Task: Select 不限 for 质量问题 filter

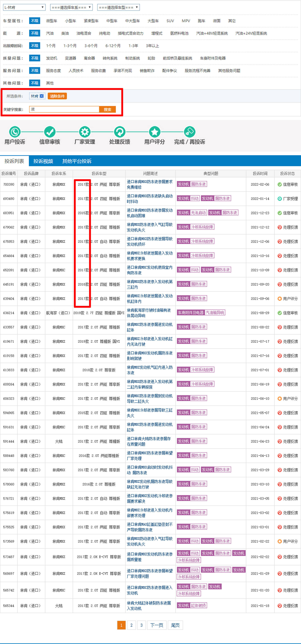Action: point(35,58)
